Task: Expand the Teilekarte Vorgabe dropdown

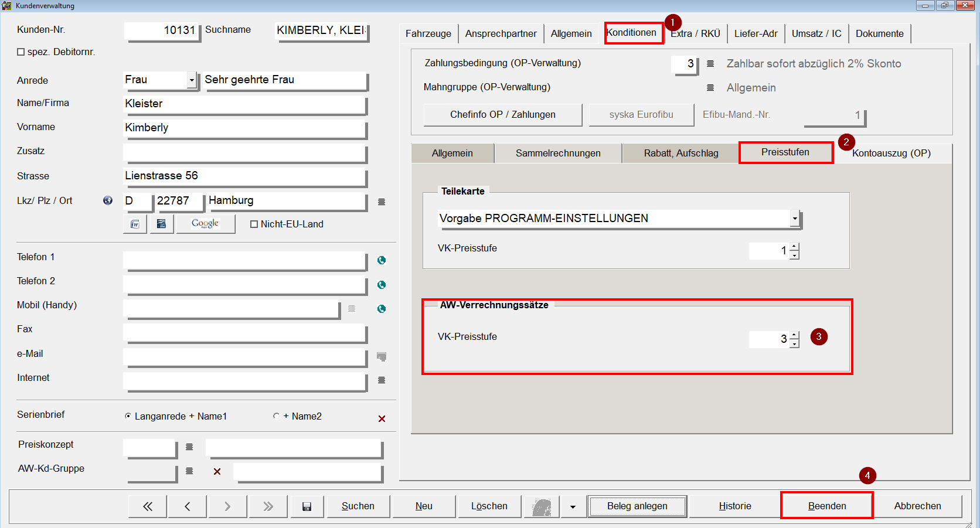Action: (x=795, y=219)
